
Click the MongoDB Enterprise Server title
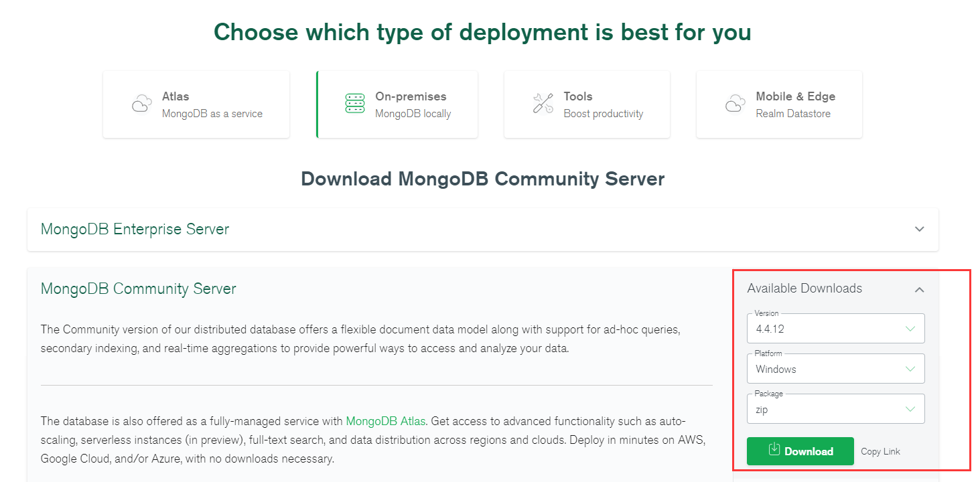coord(135,229)
